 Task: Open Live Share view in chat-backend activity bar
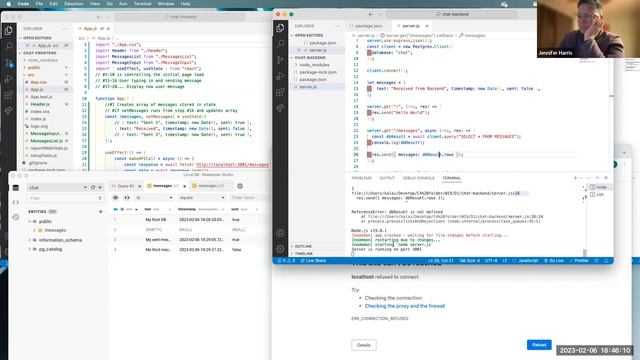(x=280, y=108)
